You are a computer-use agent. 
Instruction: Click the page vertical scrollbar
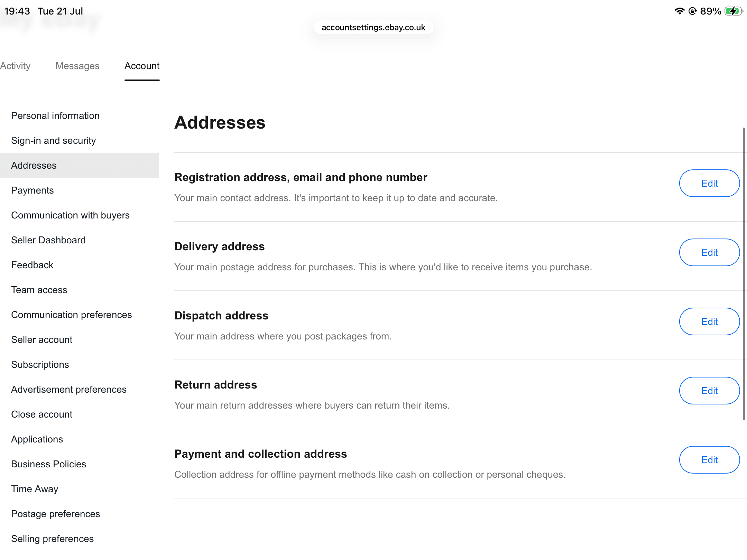click(744, 274)
